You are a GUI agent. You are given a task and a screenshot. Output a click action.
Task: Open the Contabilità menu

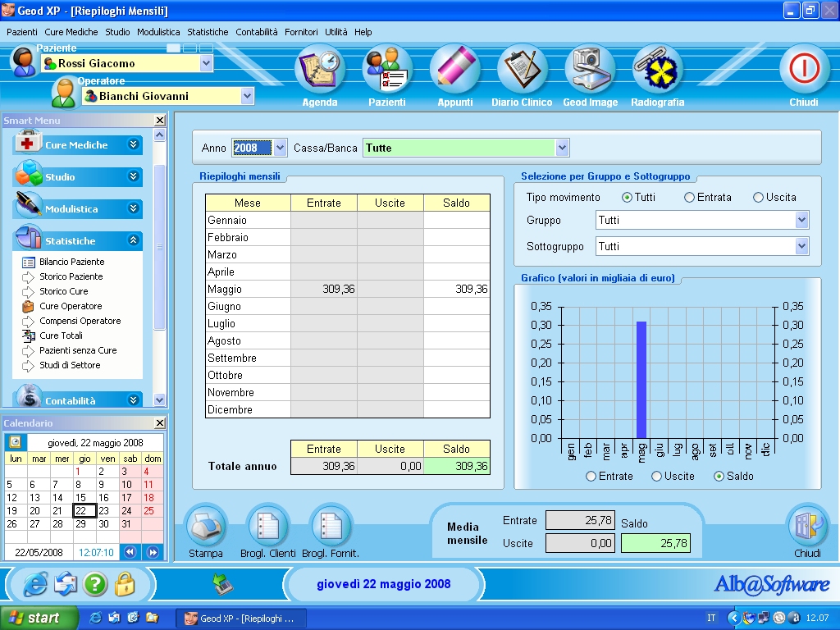point(256,32)
